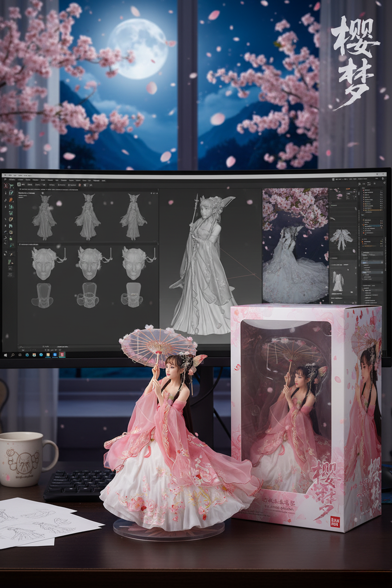Open Task View on the taskbar
The image size is (392, 588).
point(20,355)
